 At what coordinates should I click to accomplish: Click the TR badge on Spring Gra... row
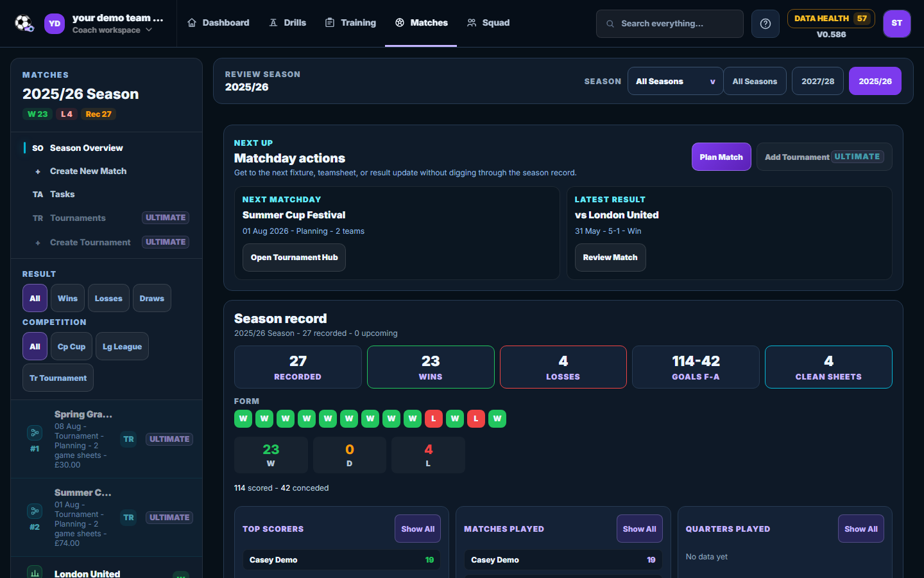coord(129,439)
